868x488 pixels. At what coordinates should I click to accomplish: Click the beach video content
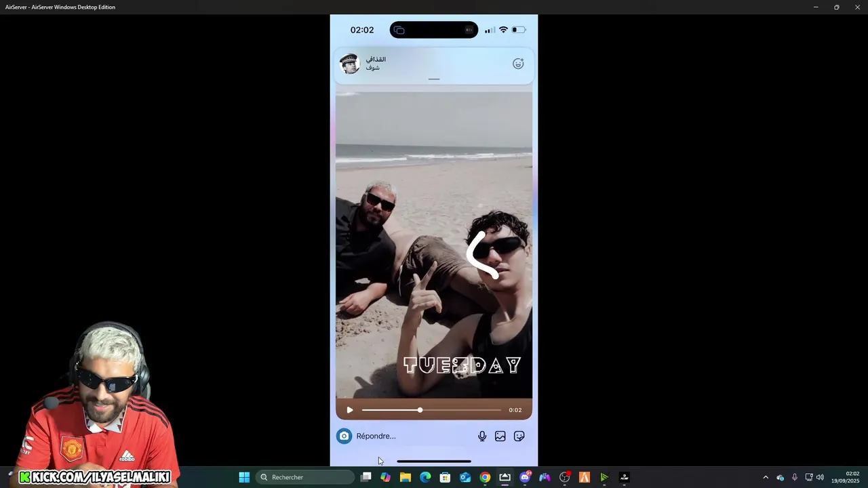434,244
